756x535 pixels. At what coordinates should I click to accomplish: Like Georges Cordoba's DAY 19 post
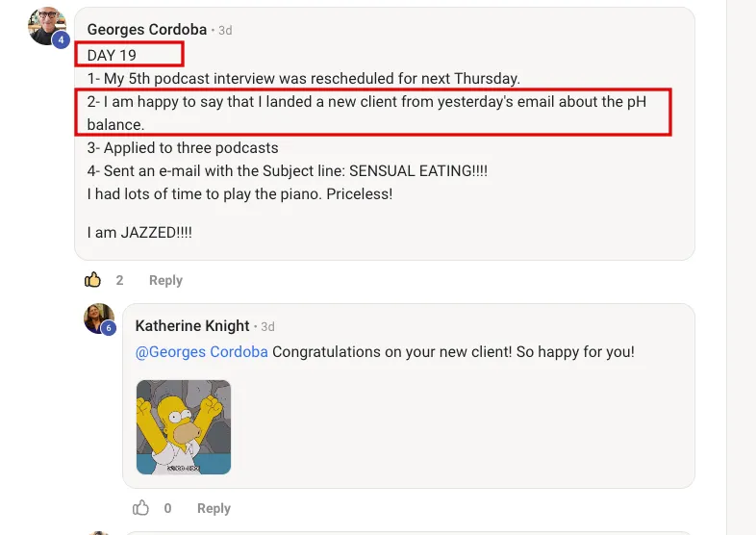[x=93, y=280]
